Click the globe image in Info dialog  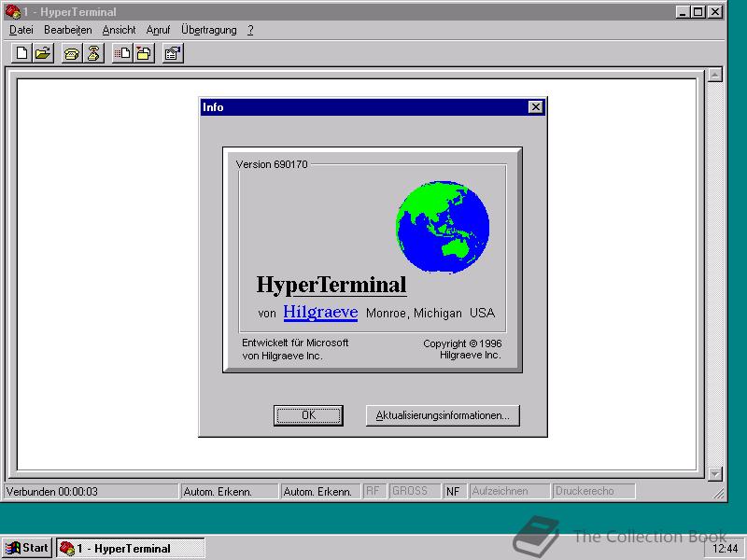(443, 227)
